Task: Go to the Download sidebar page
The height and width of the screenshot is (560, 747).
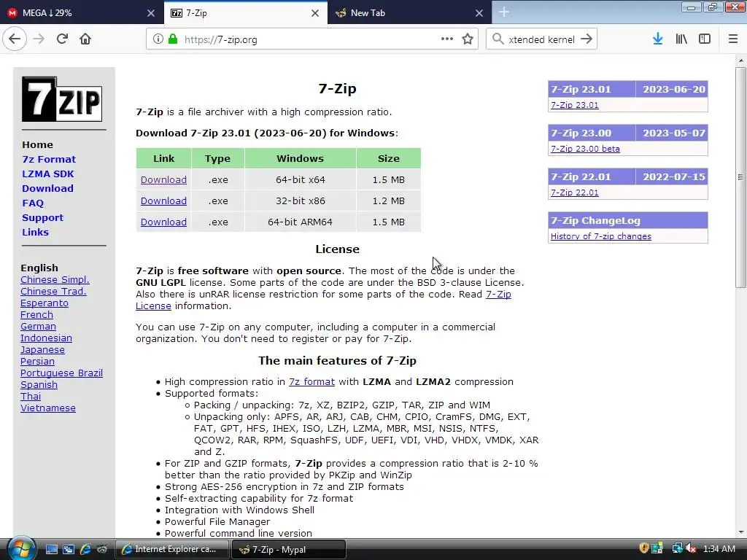Action: 47,188
